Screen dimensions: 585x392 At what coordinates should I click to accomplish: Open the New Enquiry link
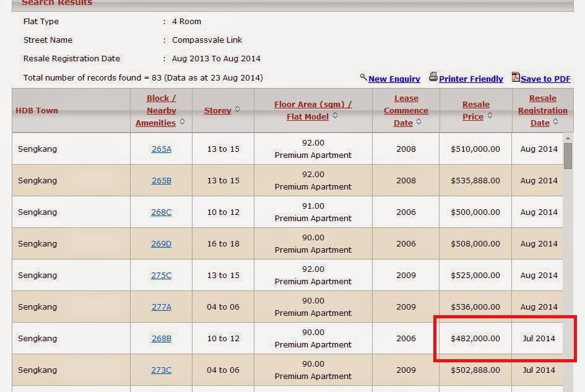click(394, 79)
